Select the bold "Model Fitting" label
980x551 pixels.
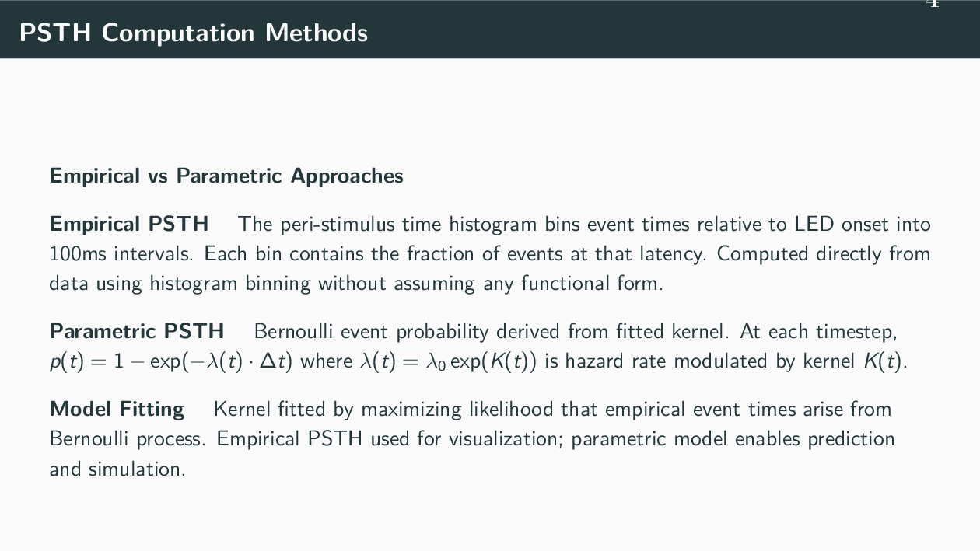click(117, 409)
